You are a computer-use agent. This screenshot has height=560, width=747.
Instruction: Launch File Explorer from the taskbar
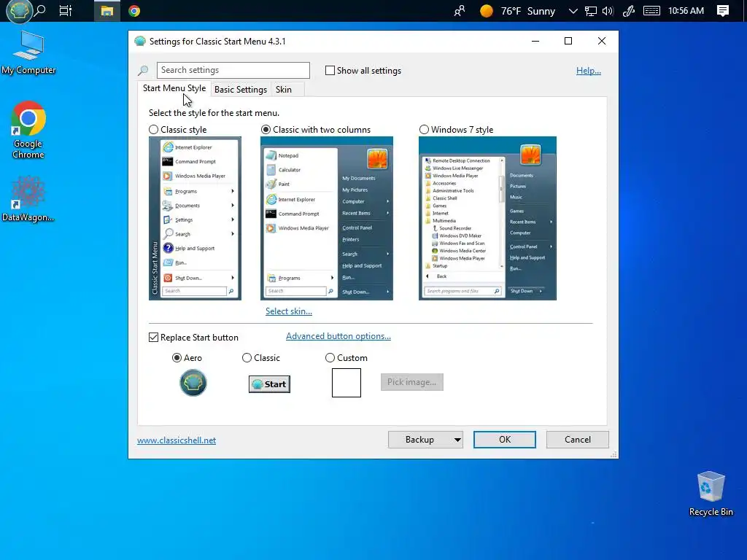coord(107,11)
